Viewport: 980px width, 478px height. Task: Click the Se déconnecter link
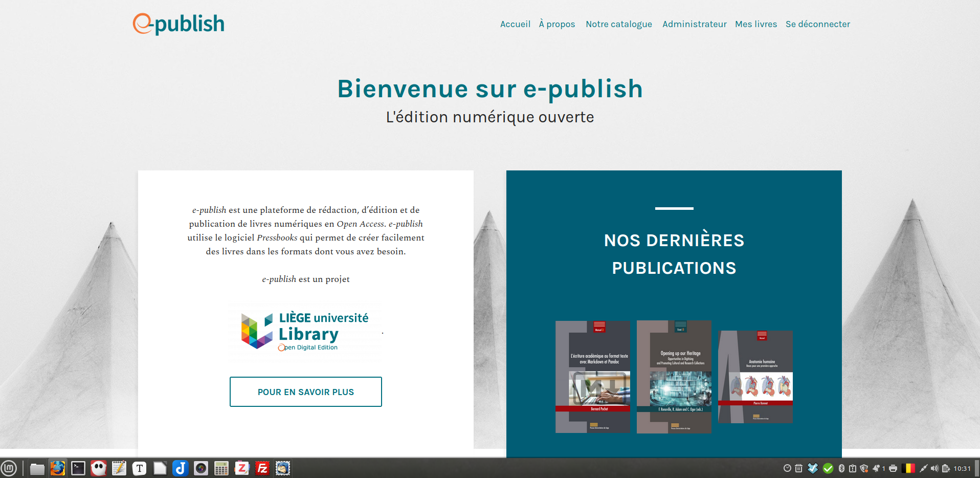pos(817,24)
